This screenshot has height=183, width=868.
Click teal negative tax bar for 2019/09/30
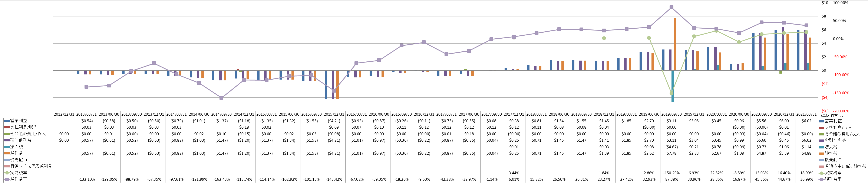coord(673,86)
